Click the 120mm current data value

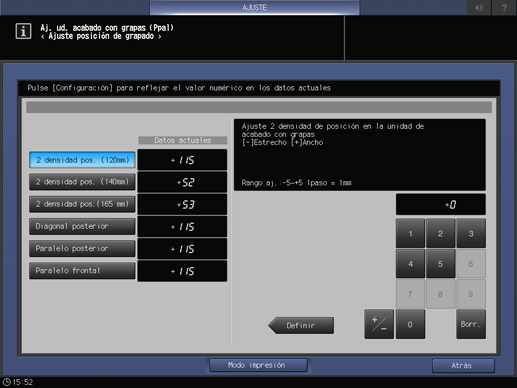click(182, 160)
